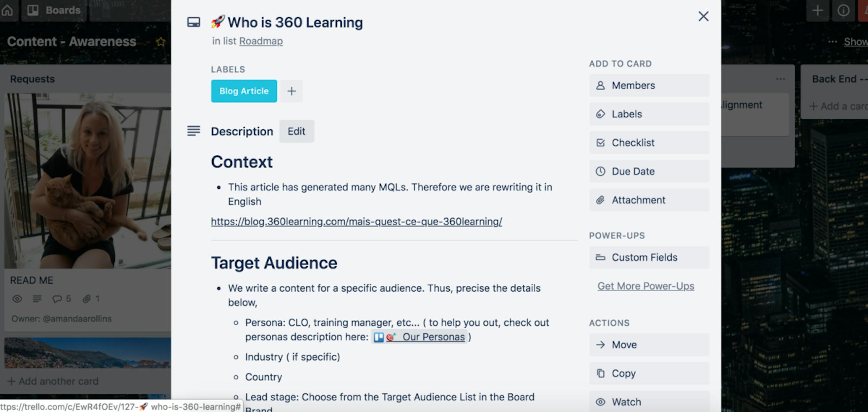Open the Roadmap list link
868x412 pixels.
[x=261, y=41]
